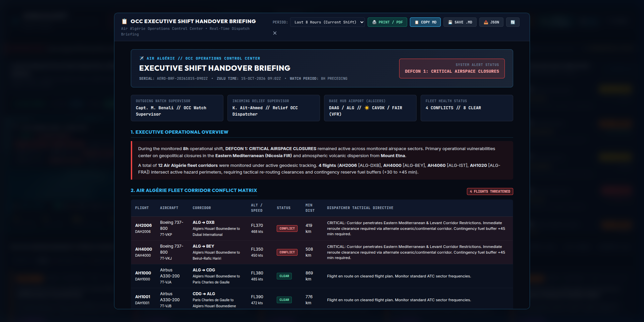Screen dimensions: 644x322
Task: Click the Fleet Health Status card
Action: [x=467, y=108]
